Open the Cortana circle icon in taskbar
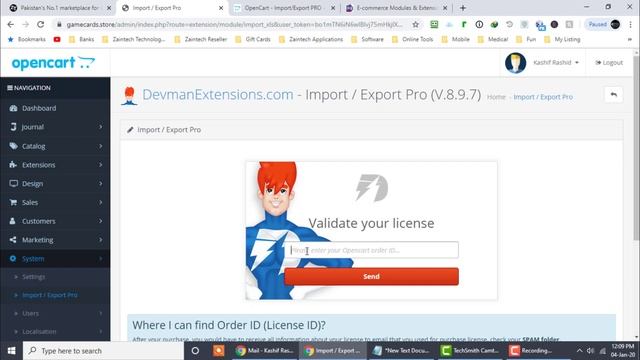This screenshot has width=640, height=360. [x=195, y=351]
